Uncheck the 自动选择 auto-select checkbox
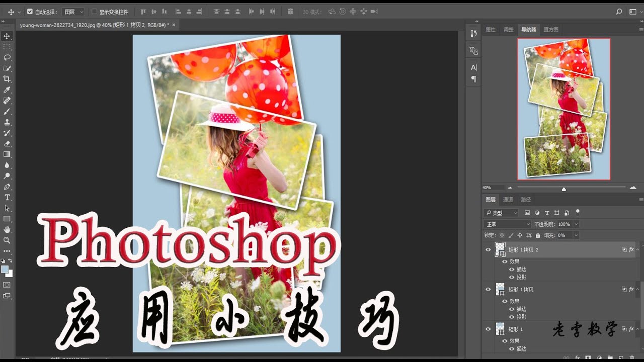The height and width of the screenshot is (362, 644). 30,12
